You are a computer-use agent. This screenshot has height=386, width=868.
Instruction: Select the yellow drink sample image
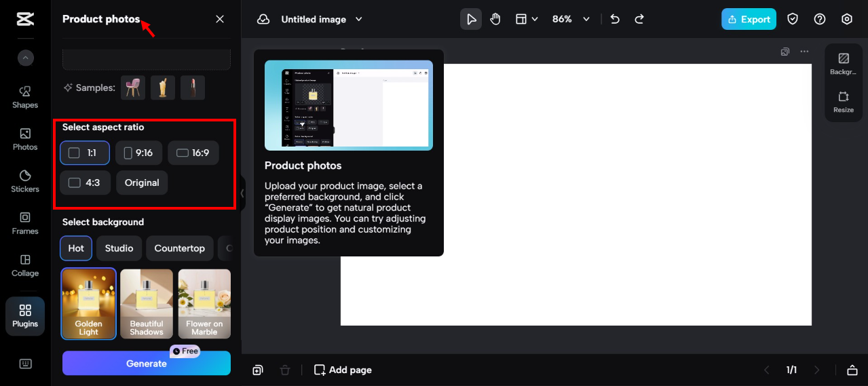163,88
